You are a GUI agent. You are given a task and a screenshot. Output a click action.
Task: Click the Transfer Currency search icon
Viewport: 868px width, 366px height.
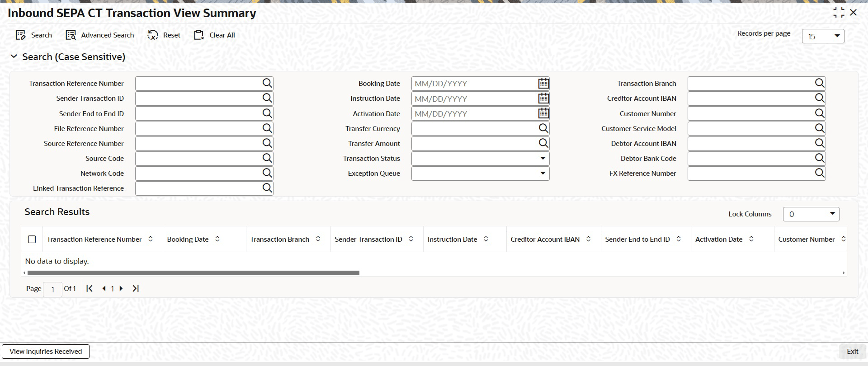(543, 128)
